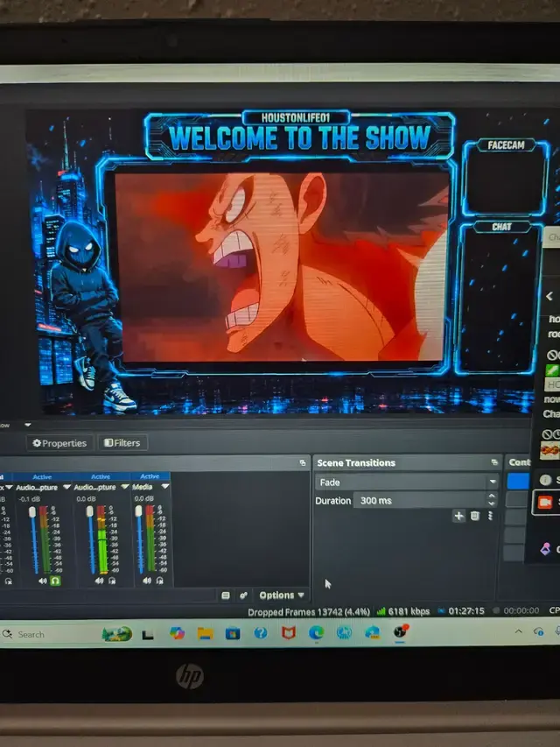This screenshot has width=560, height=747.
Task: Decrease transition duration with down arrow
Action: tap(492, 504)
